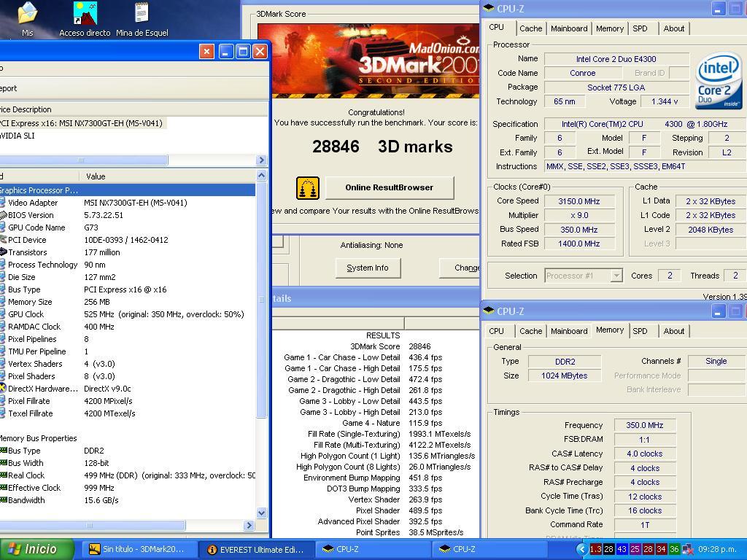Click the Size 1024 MBytes field
Screen dimensions: 747x560
(x=564, y=376)
